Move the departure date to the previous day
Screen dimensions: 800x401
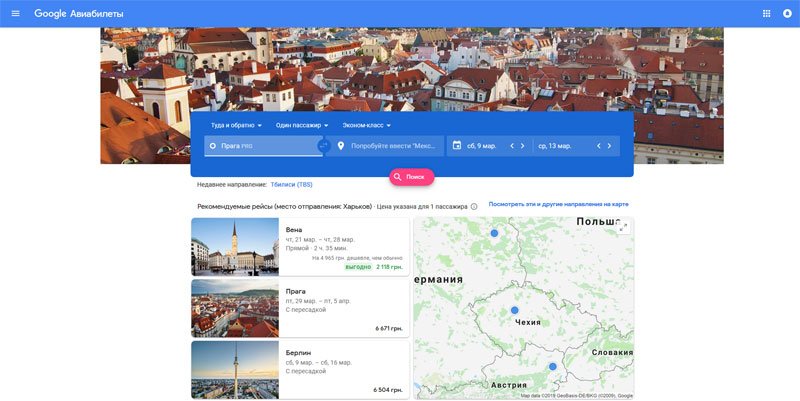512,146
